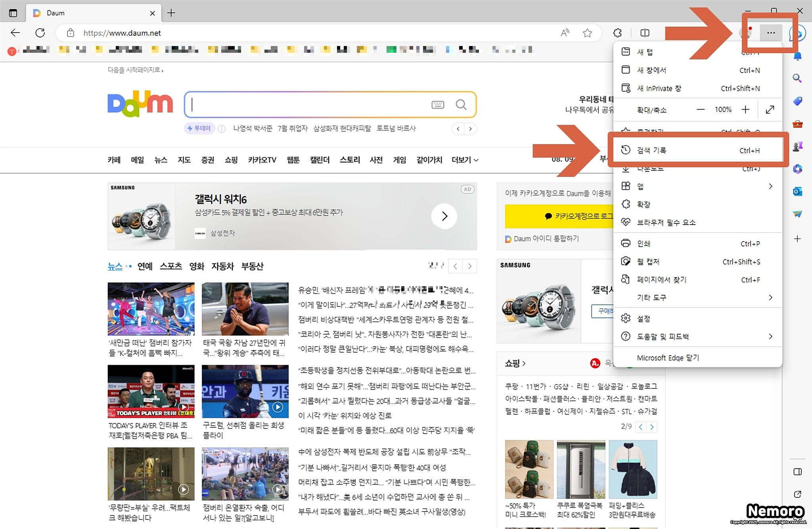
Task: Click the split screen icon in toolbar
Action: (645, 33)
